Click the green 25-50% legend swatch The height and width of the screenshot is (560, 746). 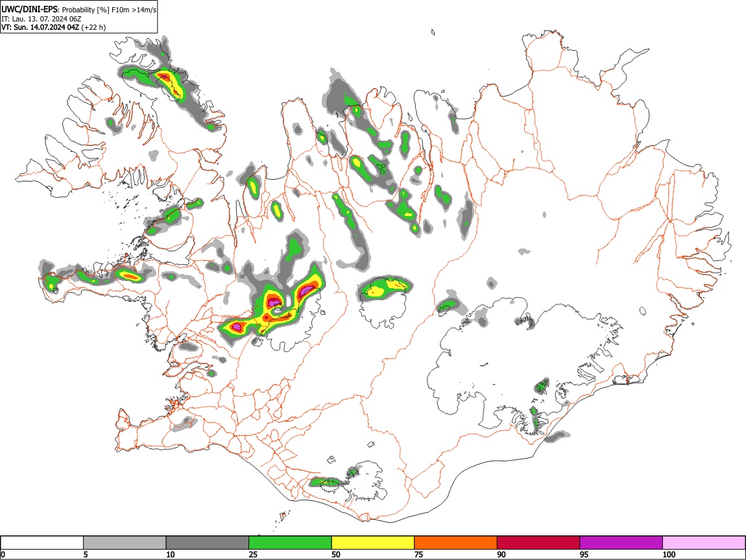(x=290, y=542)
